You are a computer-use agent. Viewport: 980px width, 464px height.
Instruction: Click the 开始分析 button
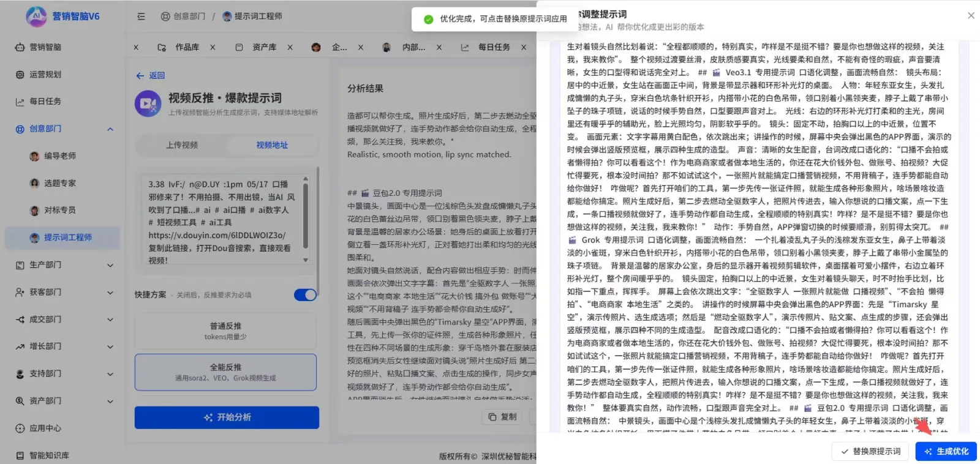pos(227,417)
